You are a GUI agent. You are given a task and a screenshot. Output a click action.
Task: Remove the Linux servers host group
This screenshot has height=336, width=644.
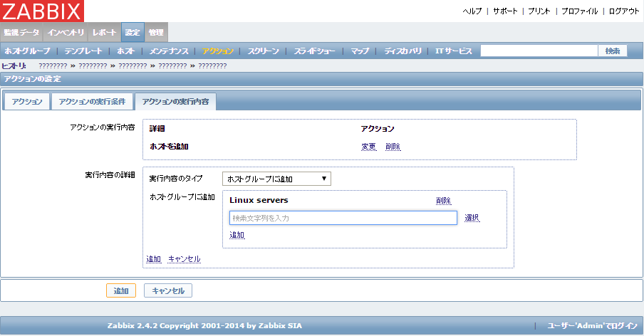click(443, 201)
